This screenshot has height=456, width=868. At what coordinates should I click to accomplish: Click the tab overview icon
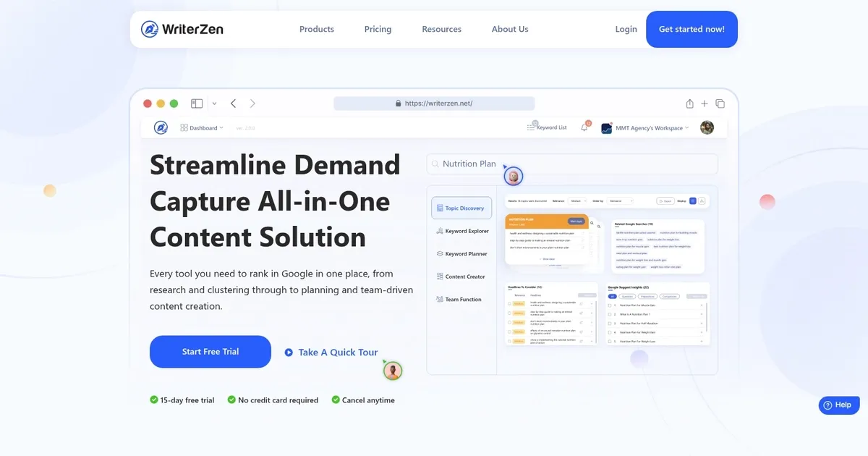[720, 104]
